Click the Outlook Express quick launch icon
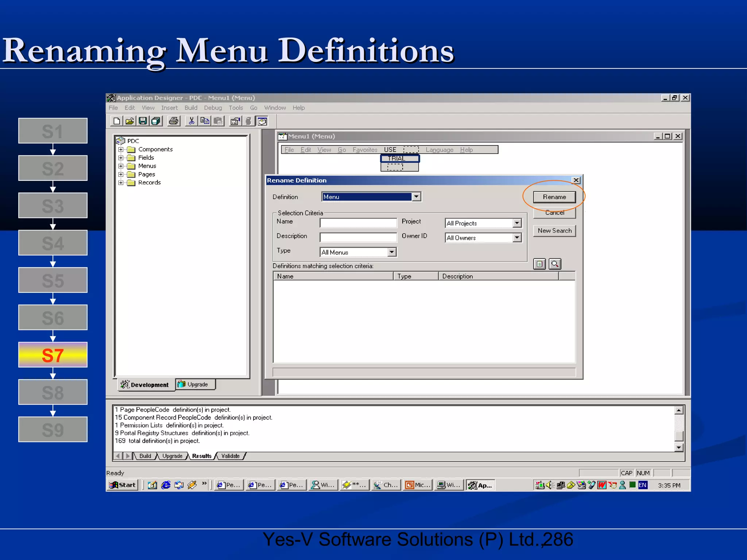747x560 pixels. coord(179,485)
